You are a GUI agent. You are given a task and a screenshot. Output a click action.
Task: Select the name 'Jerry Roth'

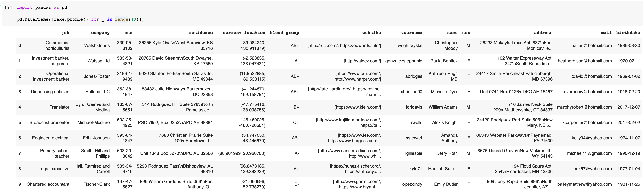[447, 153]
